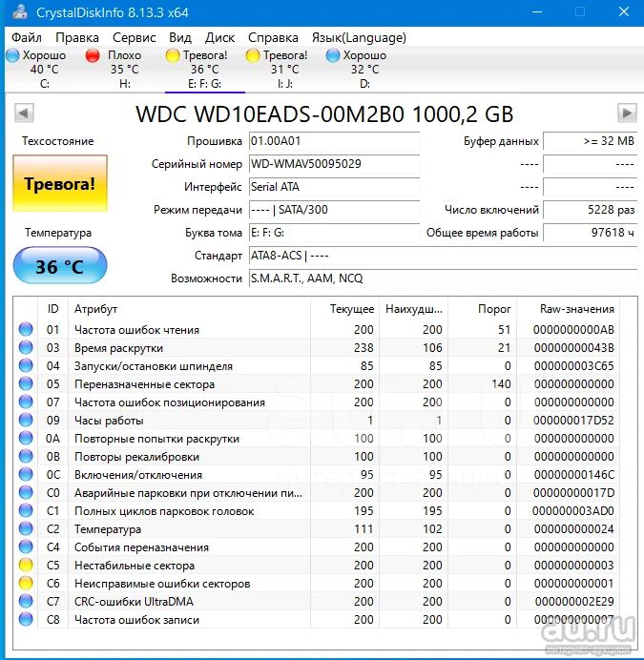The width and height of the screenshot is (644, 660).
Task: Click the Интерфейс field Serial ATA
Action: tap(334, 187)
